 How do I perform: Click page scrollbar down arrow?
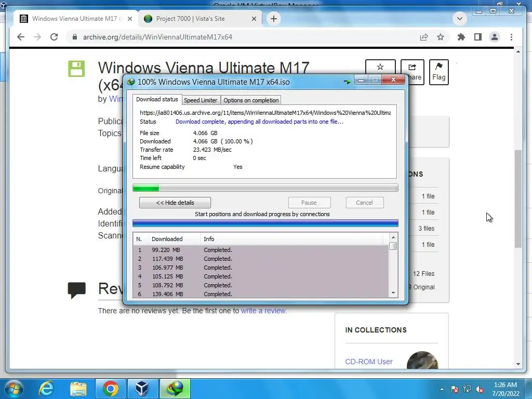518,364
